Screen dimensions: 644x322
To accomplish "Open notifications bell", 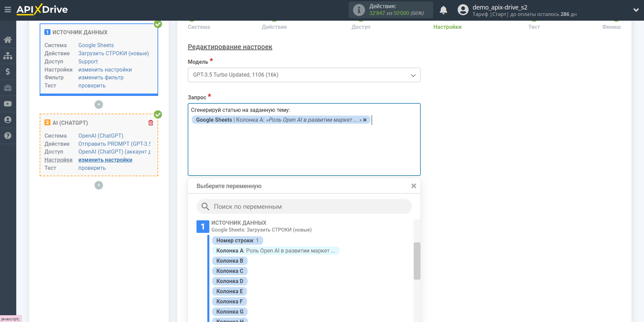I will coord(443,10).
